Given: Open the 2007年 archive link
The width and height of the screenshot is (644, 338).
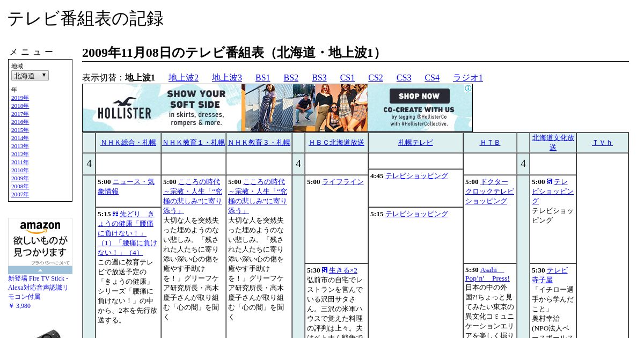Looking at the screenshot, I should [x=20, y=194].
